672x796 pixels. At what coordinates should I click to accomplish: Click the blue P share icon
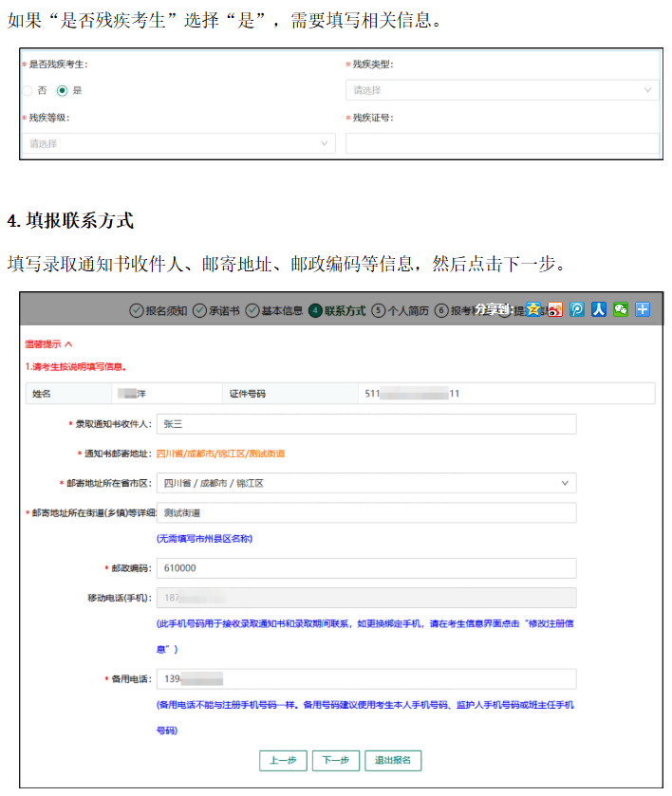point(577,309)
